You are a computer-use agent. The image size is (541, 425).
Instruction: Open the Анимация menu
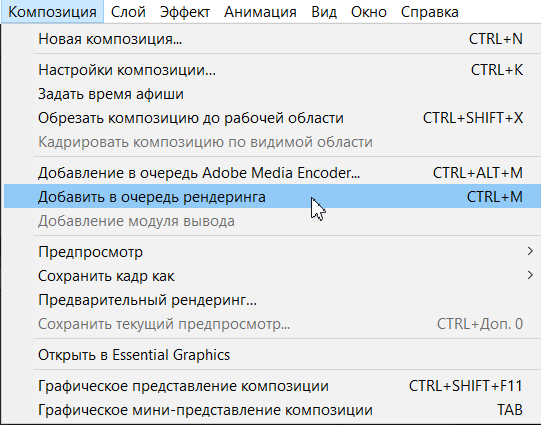(260, 12)
